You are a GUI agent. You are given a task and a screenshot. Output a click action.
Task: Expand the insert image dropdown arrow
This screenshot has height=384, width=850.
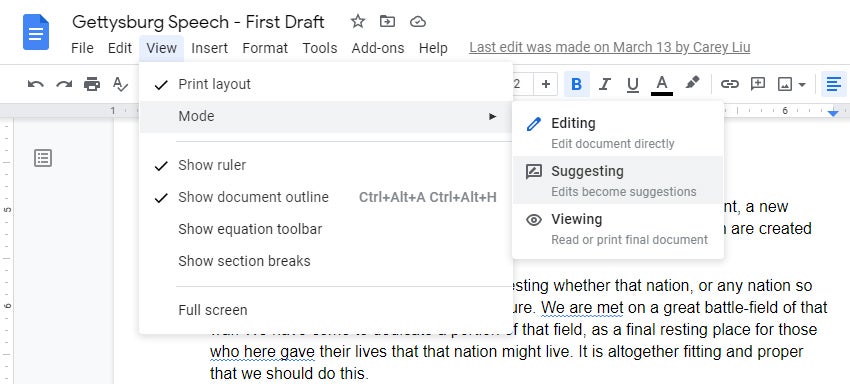802,85
